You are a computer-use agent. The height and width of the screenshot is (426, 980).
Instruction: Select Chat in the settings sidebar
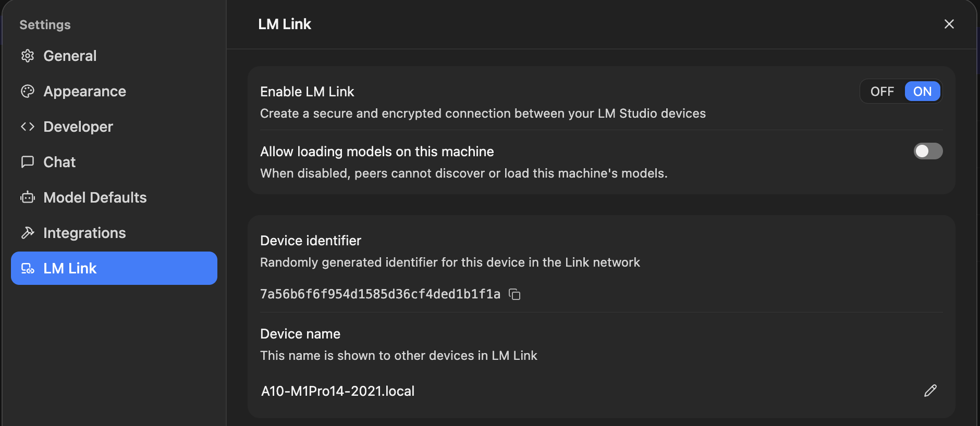(x=59, y=162)
